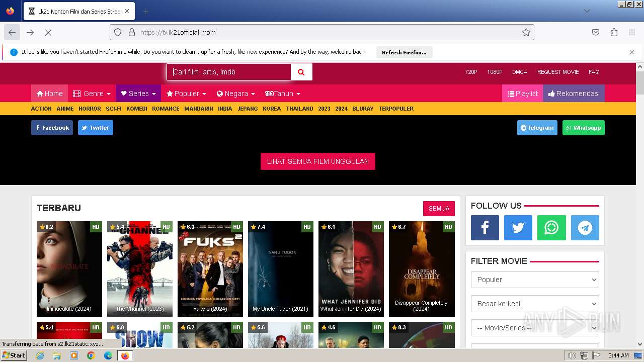644x362 pixels.
Task: Open the 1080P quality link
Action: click(x=495, y=72)
